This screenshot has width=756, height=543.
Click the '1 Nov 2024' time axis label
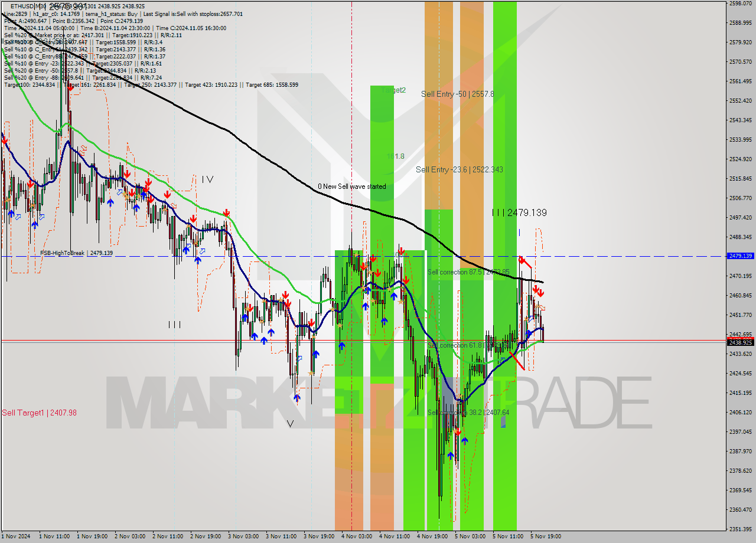pos(15,537)
